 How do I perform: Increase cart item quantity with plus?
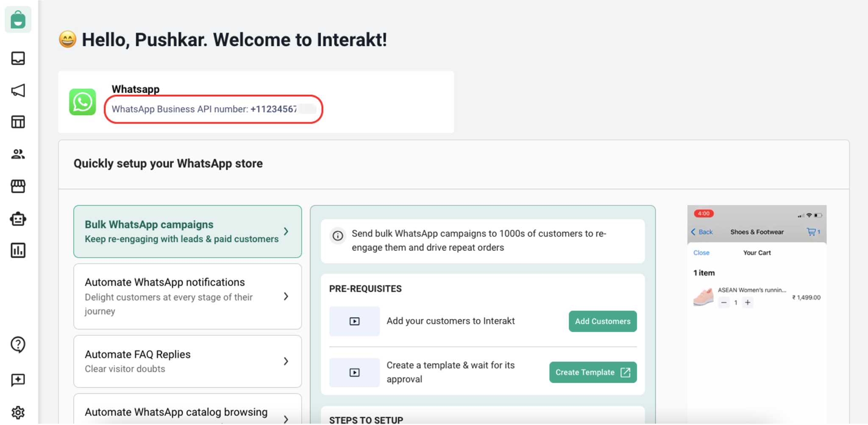click(748, 302)
